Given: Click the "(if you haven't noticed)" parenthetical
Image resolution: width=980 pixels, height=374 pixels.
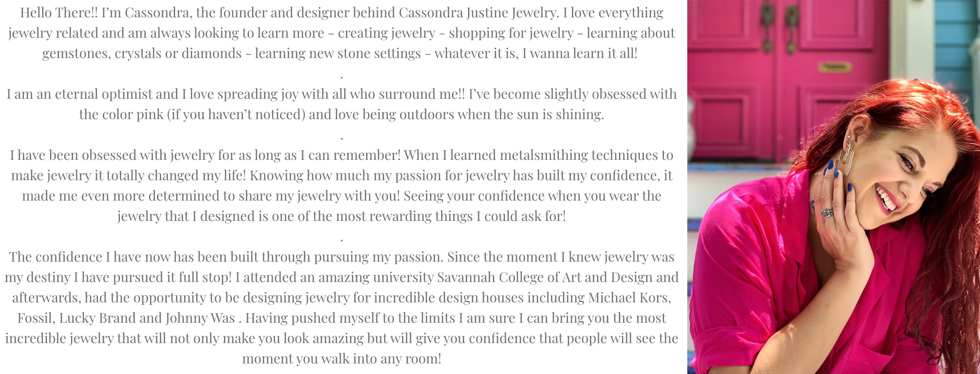Looking at the screenshot, I should coord(236,115).
